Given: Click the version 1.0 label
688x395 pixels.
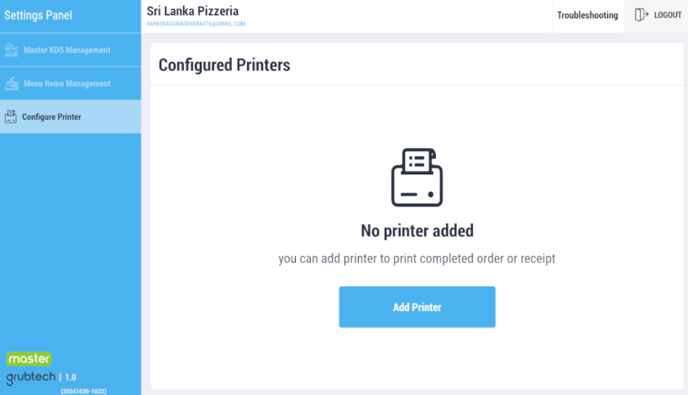Looking at the screenshot, I should [x=70, y=377].
